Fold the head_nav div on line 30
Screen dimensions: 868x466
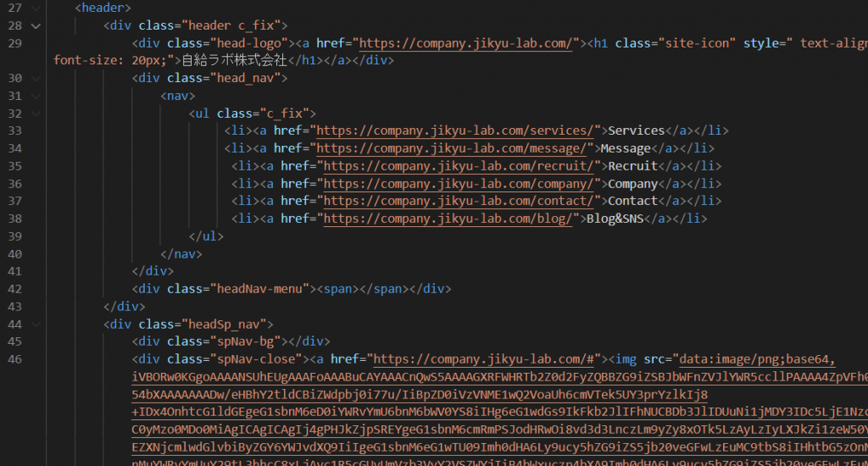(36, 79)
